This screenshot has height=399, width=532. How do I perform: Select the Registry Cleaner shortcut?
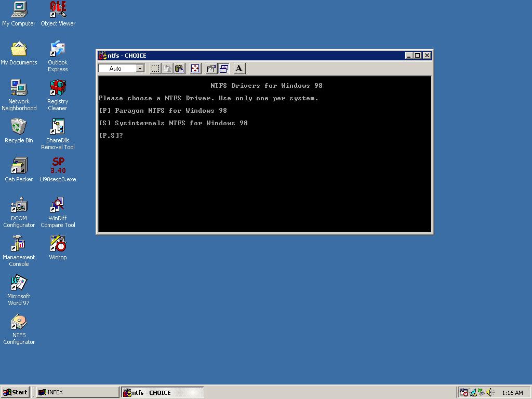tap(58, 96)
